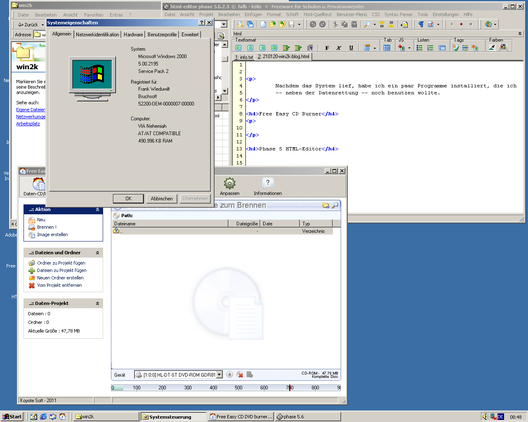This screenshot has height=422, width=528.
Task: Toggle italic text format in phase 5
Action: pos(339,48)
